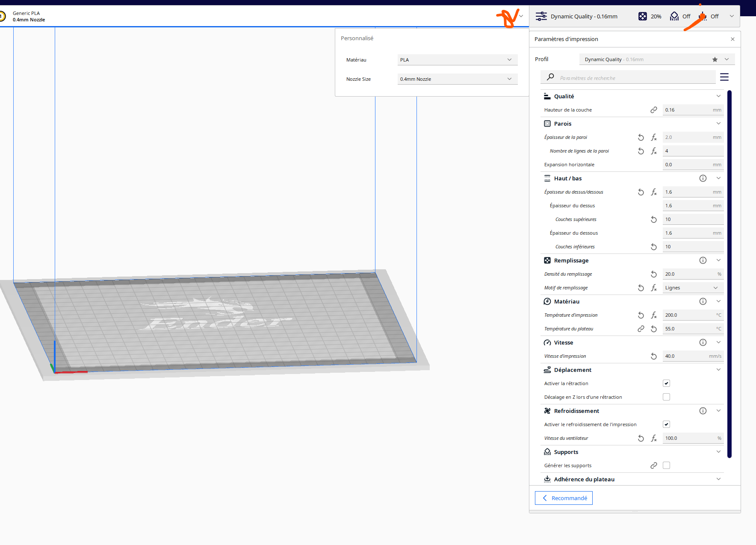Collapse the Parois section
Viewport: 756px width, 545px height.
718,124
